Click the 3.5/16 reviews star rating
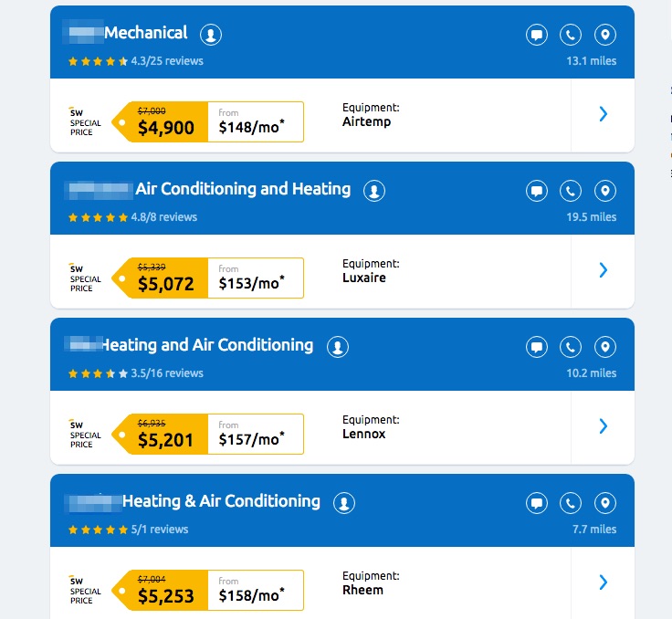The image size is (672, 619). coord(98,373)
